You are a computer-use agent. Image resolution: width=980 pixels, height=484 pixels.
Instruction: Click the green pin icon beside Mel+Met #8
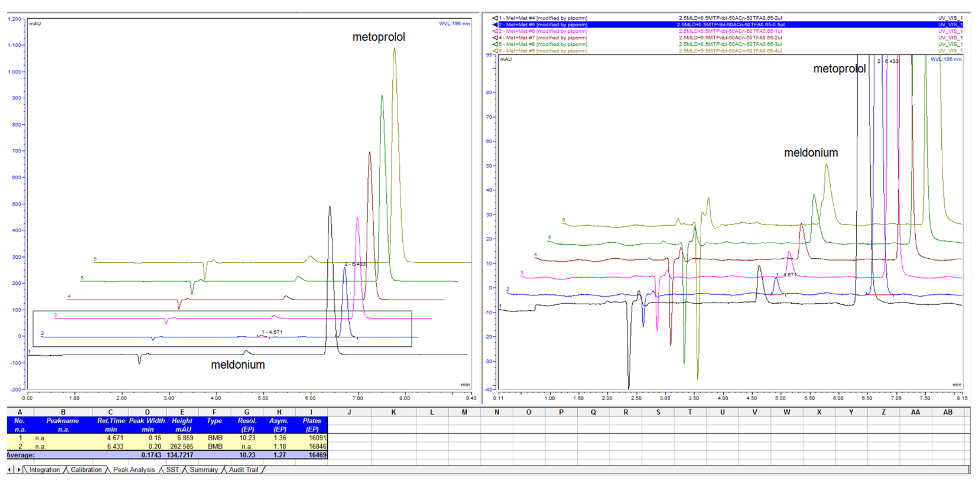495,44
